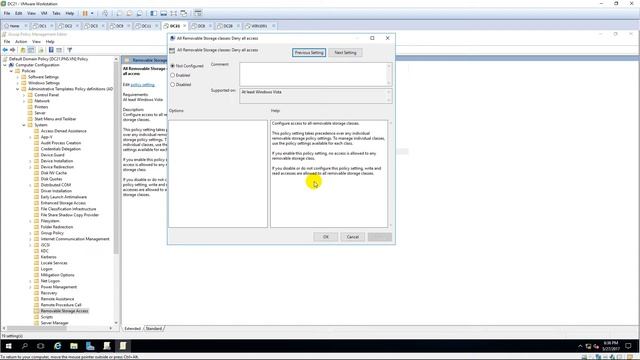
Task: Expand the Network tree node
Action: point(24,101)
